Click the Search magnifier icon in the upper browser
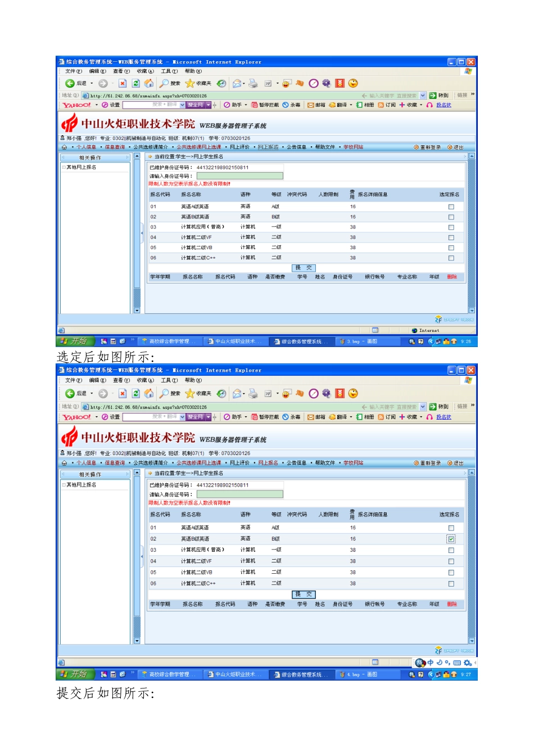The height and width of the screenshot is (756, 534). [164, 83]
